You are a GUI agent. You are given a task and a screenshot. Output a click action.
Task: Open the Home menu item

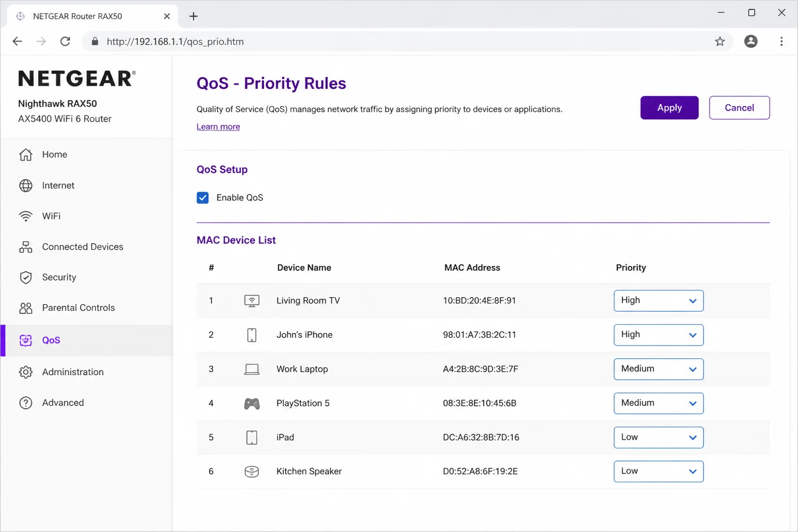point(86,154)
